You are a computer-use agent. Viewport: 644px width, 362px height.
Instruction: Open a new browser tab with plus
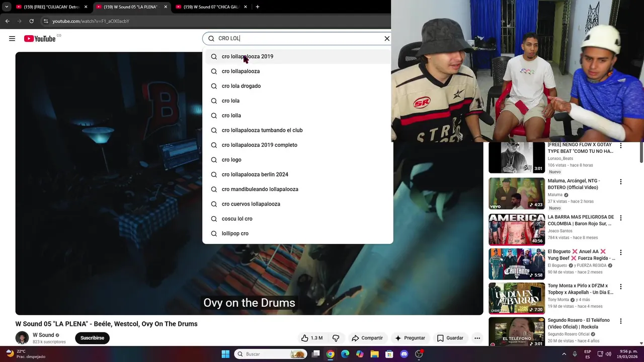(258, 7)
